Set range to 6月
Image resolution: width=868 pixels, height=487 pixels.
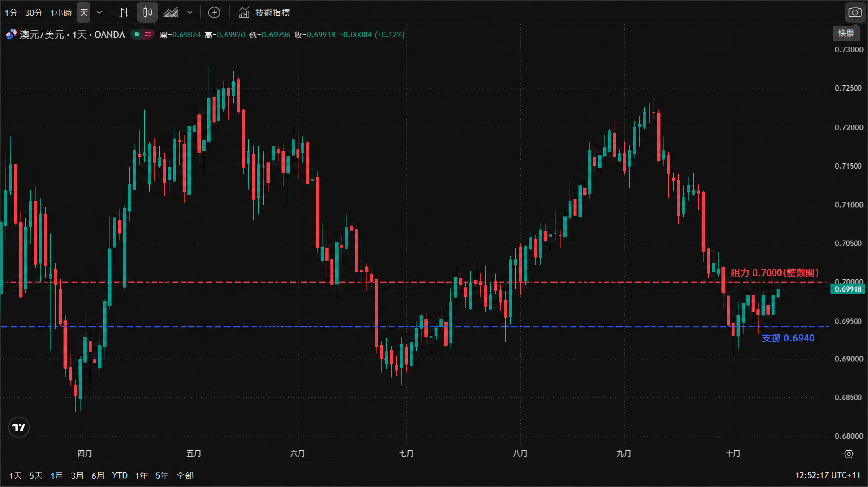tap(98, 476)
